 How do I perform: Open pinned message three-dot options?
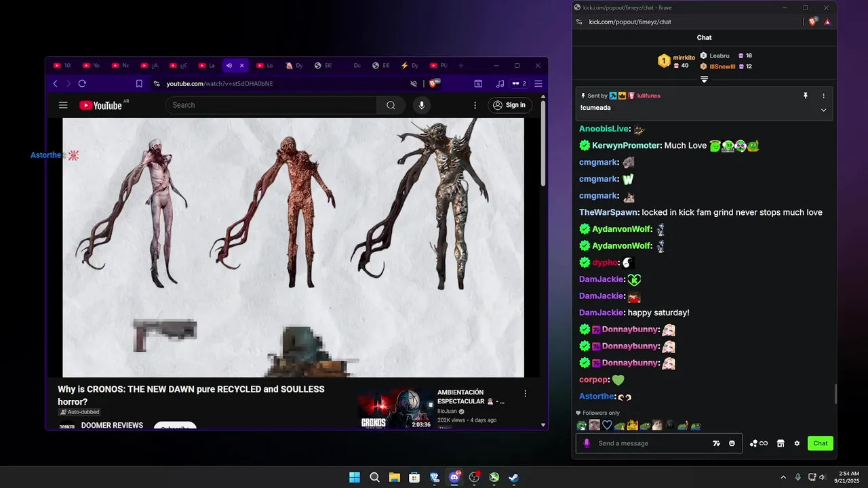pos(824,96)
